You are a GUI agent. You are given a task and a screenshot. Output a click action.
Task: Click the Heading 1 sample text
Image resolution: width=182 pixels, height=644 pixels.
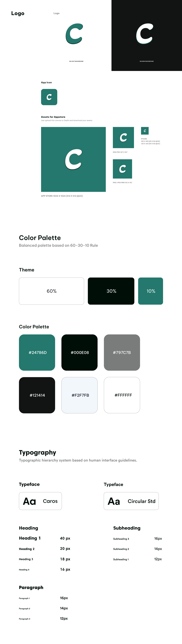30,538
